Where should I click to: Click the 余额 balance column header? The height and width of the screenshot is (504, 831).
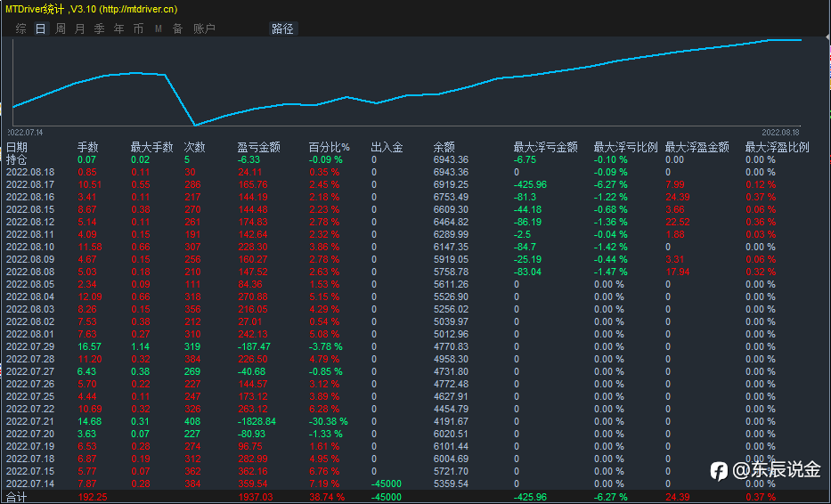click(x=444, y=147)
